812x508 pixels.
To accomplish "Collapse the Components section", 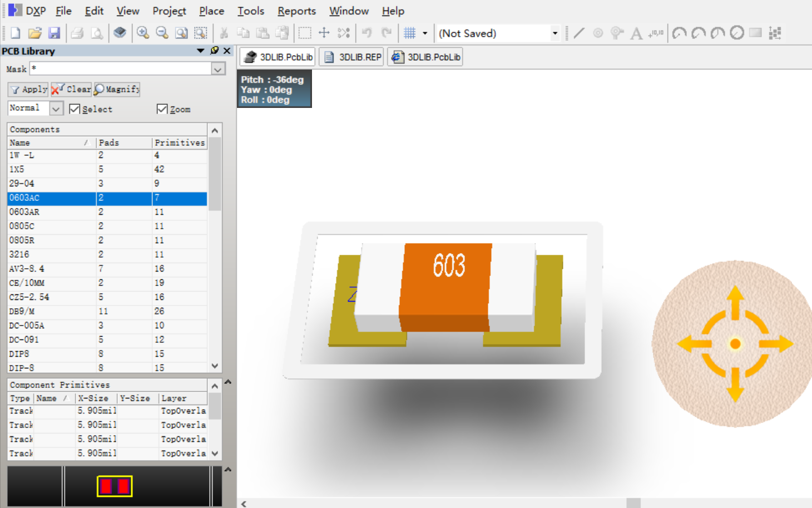I will tap(215, 130).
